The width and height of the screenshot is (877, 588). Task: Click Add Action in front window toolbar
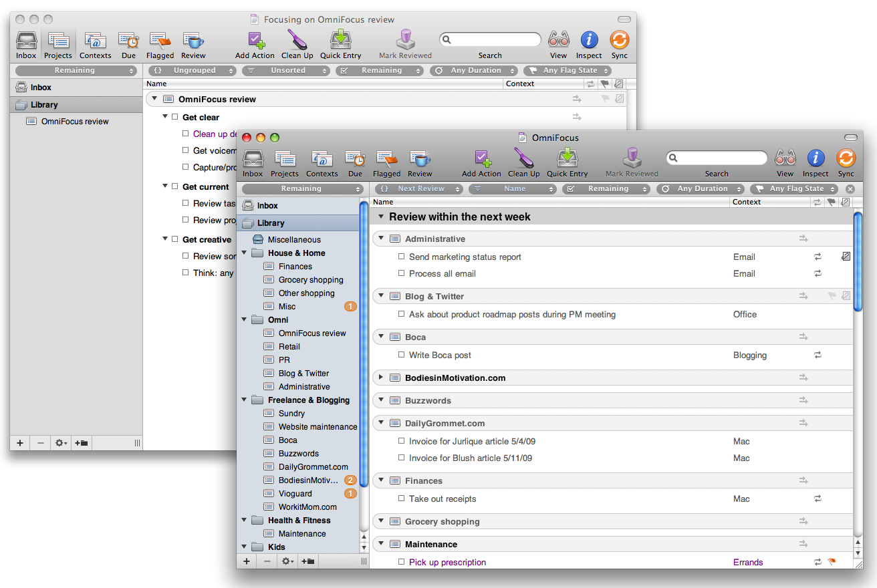coord(481,162)
